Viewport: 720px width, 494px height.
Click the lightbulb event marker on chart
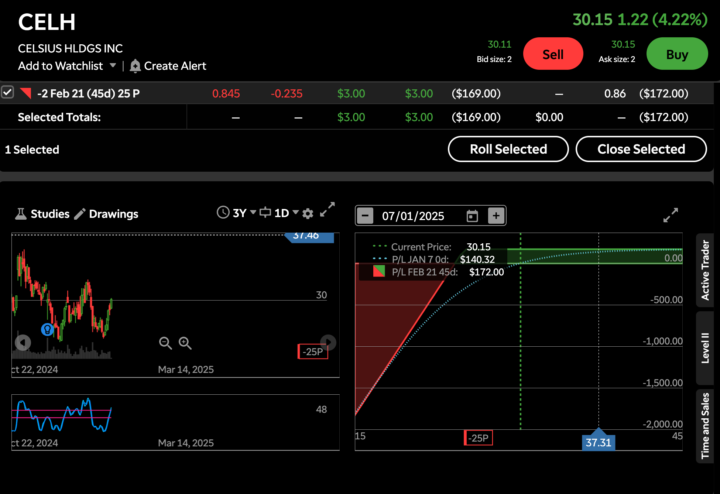47,329
